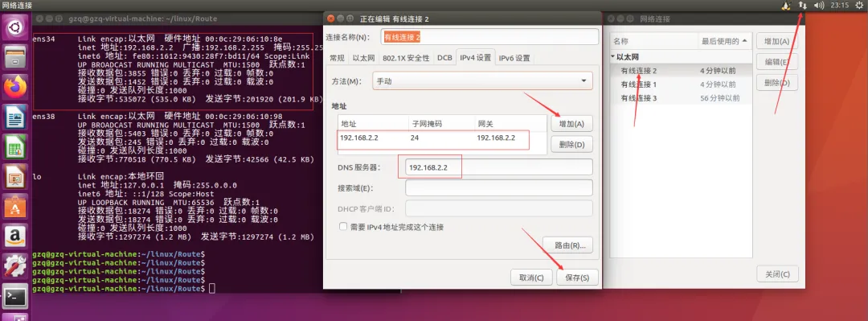Select address cell 192.168.2.2 in table
Image resolution: width=868 pixels, height=321 pixels.
[358, 138]
